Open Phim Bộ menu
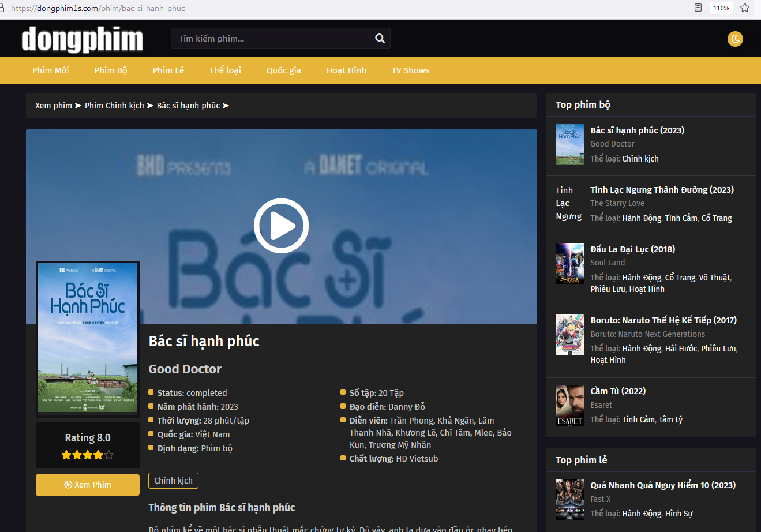The width and height of the screenshot is (761, 532). click(111, 70)
